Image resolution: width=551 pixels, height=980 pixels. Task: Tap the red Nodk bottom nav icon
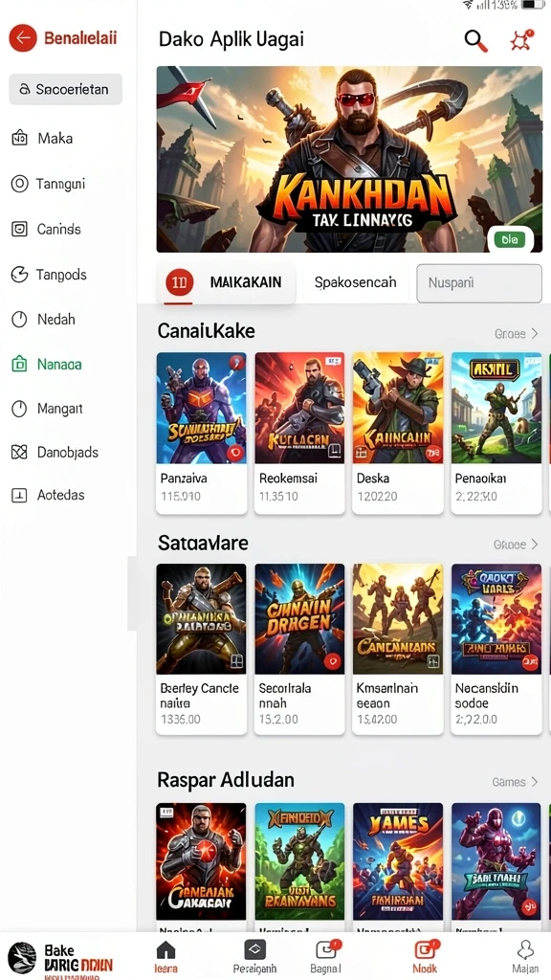426,950
